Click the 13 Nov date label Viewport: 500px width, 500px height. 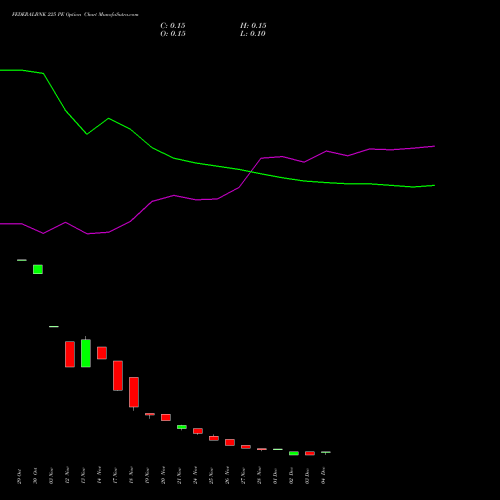click(83, 476)
